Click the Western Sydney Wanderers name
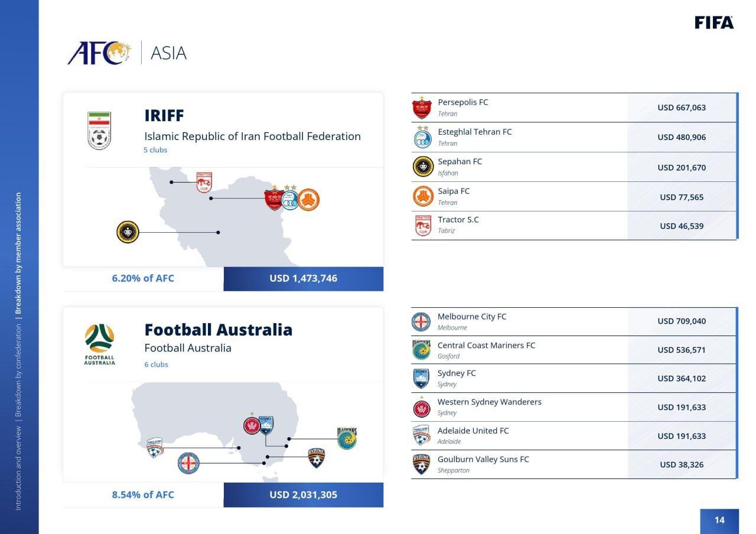 coord(489,402)
